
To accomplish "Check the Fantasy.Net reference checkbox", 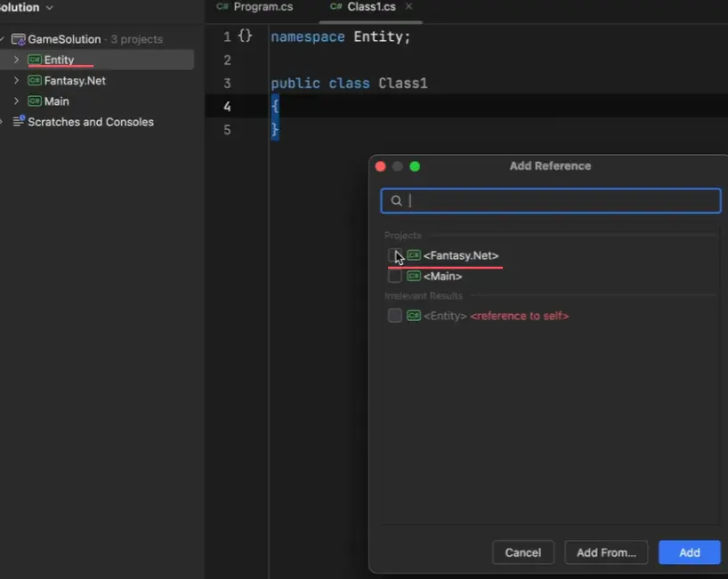I will [x=394, y=255].
